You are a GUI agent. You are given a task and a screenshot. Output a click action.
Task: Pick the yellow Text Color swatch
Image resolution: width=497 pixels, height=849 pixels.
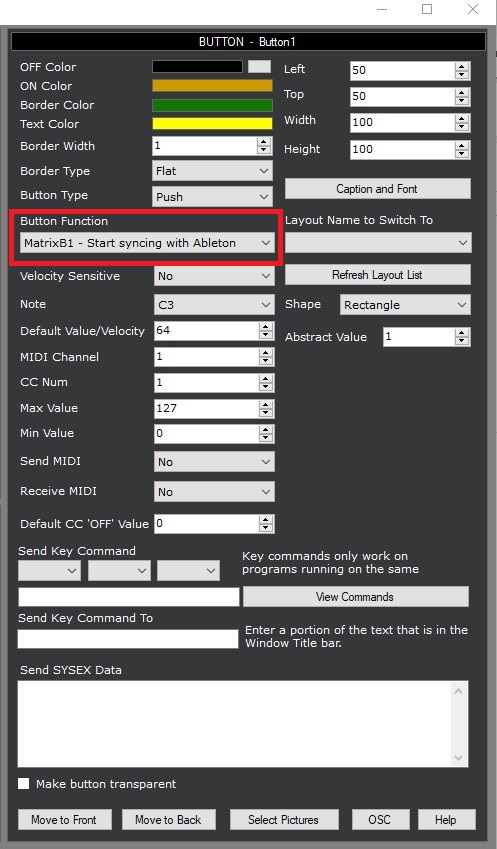pos(212,123)
